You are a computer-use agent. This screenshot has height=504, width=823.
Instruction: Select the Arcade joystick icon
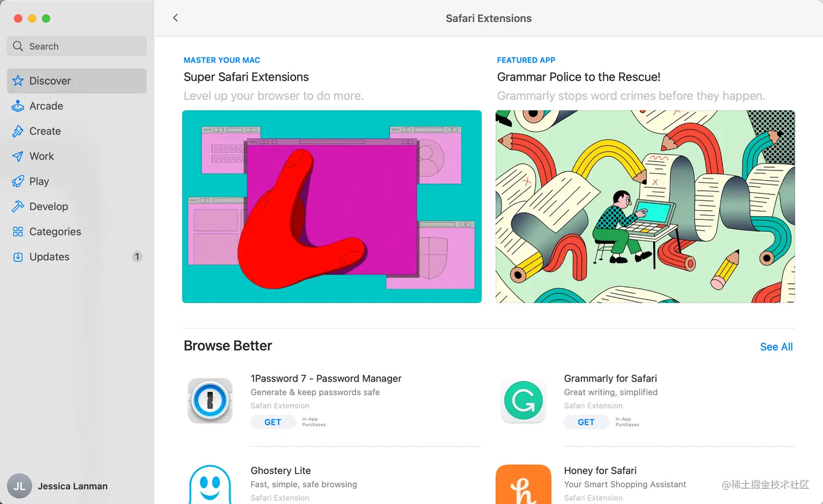18,106
